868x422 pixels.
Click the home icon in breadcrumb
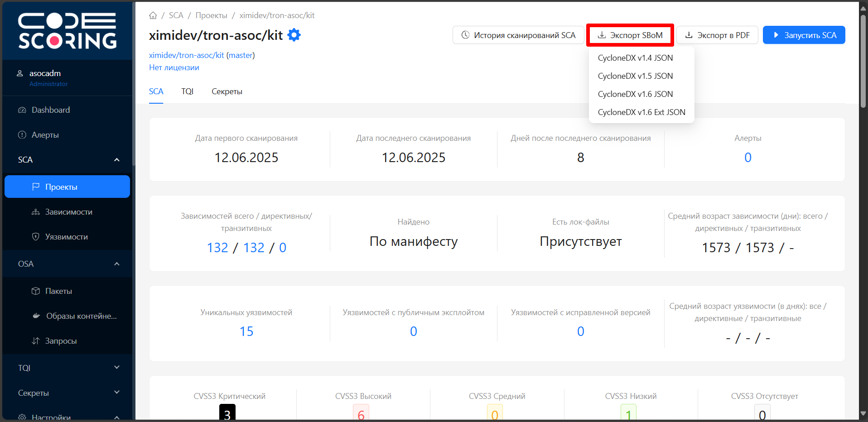tap(153, 15)
